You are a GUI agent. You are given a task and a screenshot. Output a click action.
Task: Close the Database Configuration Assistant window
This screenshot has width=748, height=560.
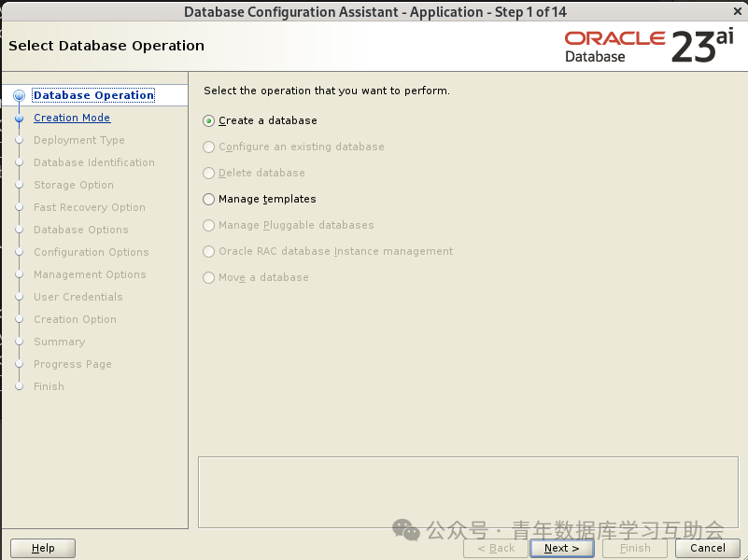(x=737, y=11)
